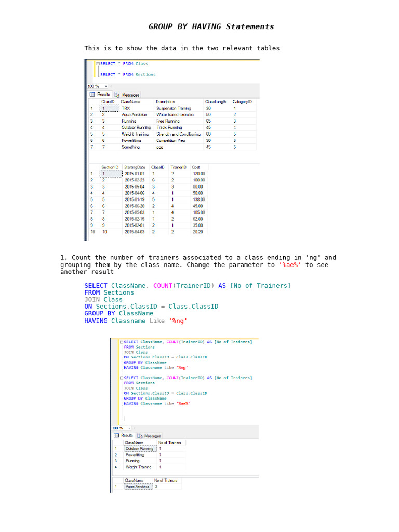This screenshot has width=399, height=532.
Task: Select the Aqua Aerobics cell in bottom result
Action: [x=137, y=486]
